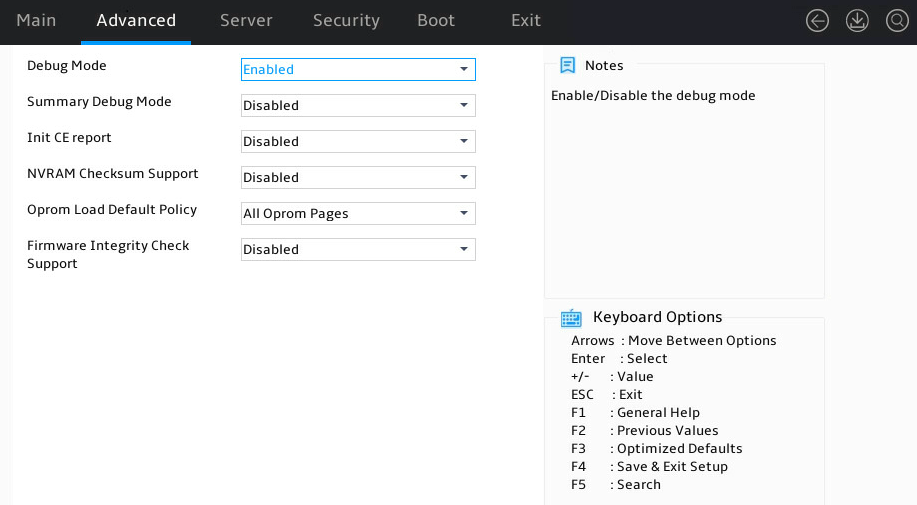Switch to the Main tab
917x505 pixels.
coord(36,20)
